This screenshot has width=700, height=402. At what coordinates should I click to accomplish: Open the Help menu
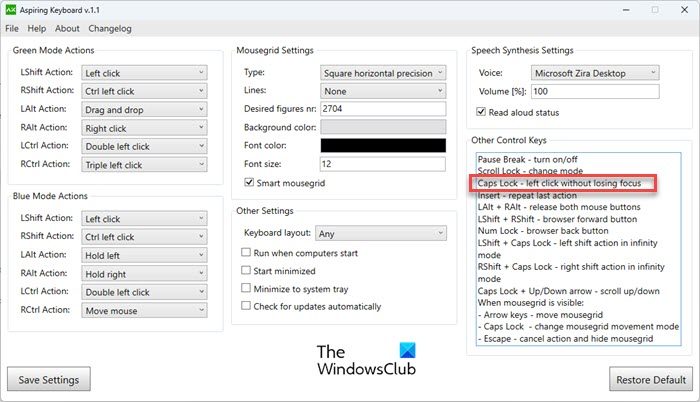[37, 29]
